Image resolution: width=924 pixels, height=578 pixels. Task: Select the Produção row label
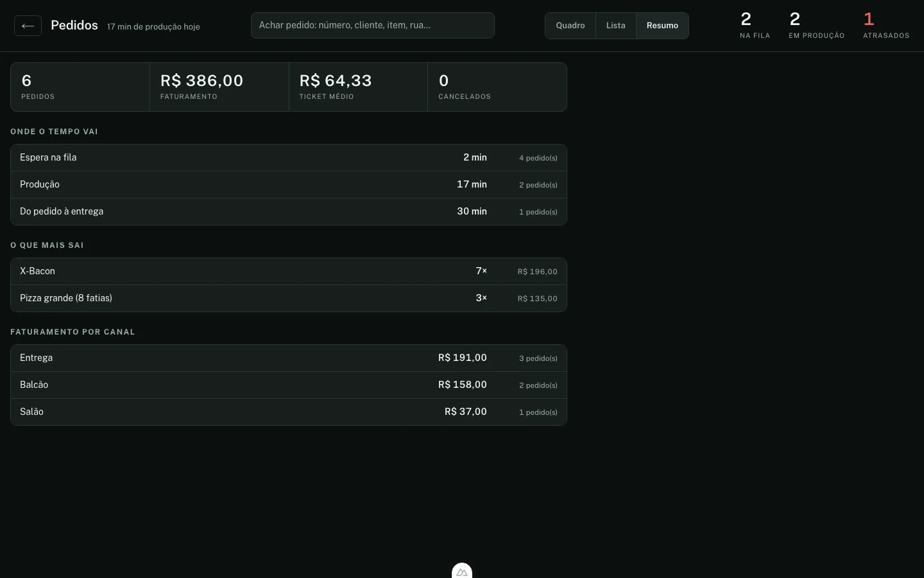click(x=40, y=184)
